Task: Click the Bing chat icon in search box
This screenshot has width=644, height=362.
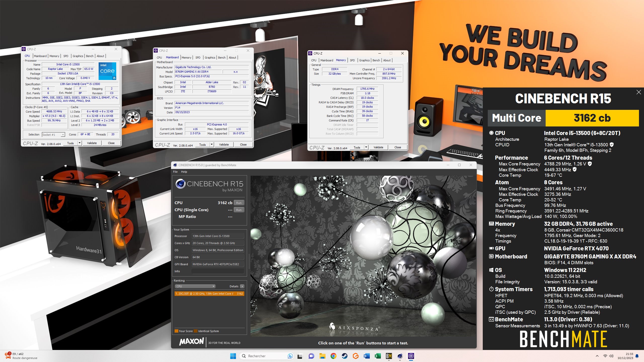Action: [290, 356]
